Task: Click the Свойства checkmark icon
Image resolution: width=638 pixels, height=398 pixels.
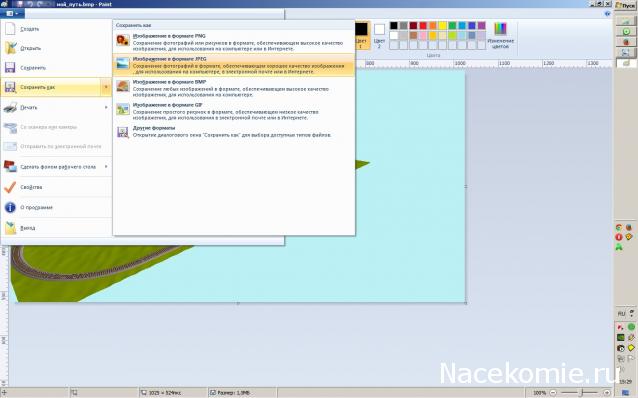Action: (x=10, y=187)
